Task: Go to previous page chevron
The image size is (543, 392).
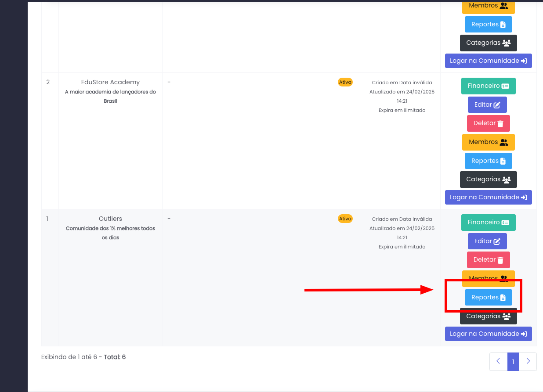Action: (498, 362)
